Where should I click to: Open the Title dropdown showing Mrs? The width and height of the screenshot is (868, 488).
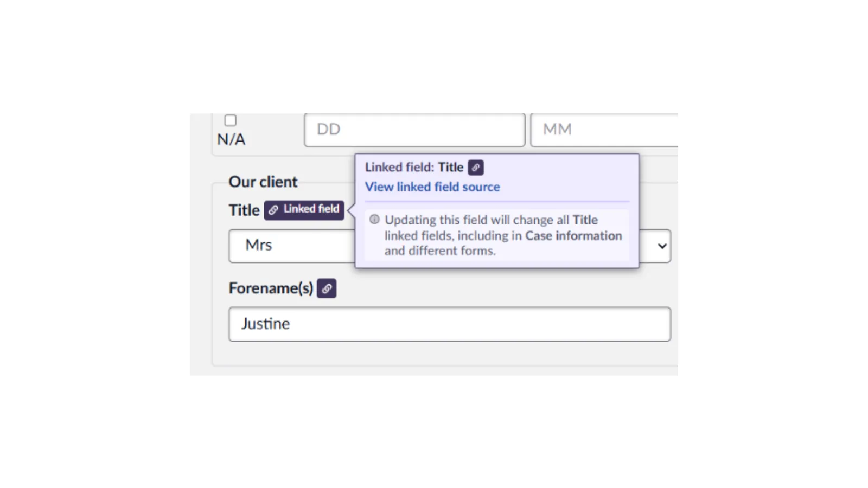(292, 246)
